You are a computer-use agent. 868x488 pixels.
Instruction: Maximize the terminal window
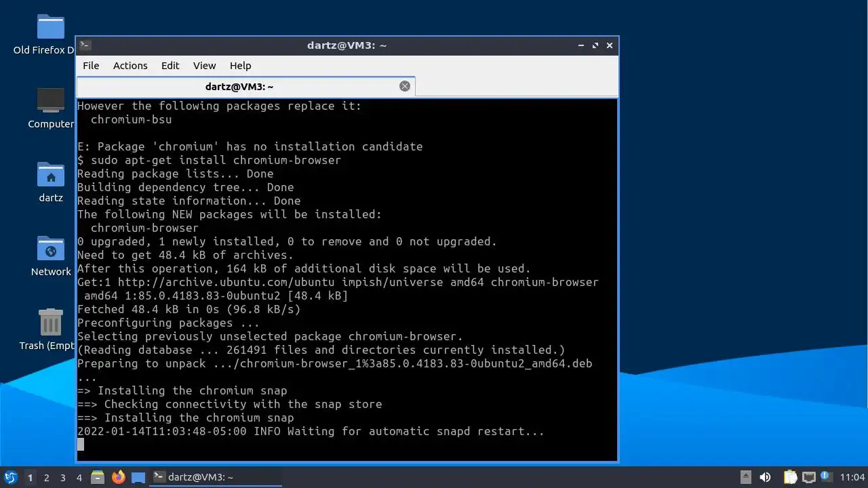pyautogui.click(x=595, y=45)
